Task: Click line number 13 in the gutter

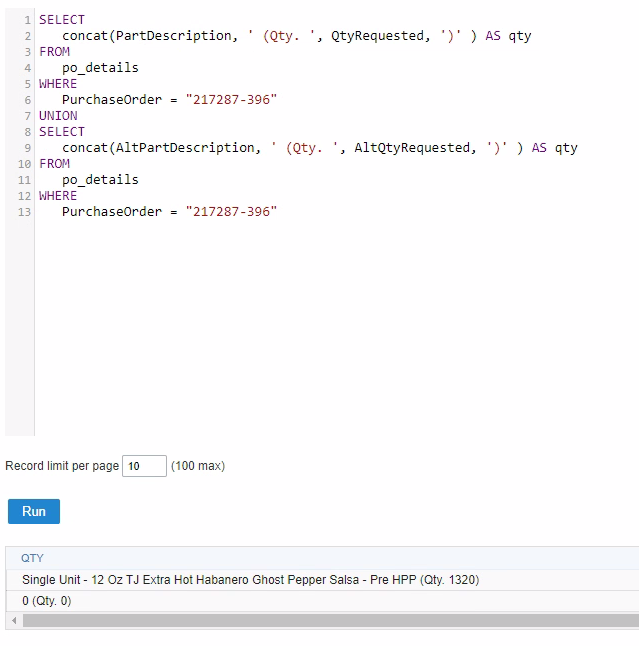Action: pos(24,212)
